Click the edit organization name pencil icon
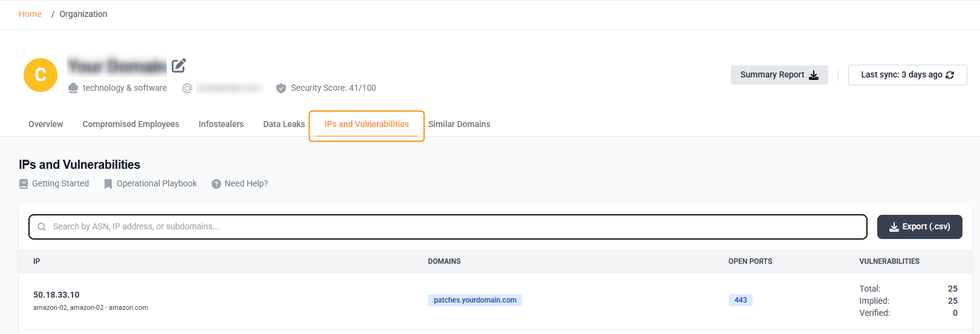 [178, 65]
